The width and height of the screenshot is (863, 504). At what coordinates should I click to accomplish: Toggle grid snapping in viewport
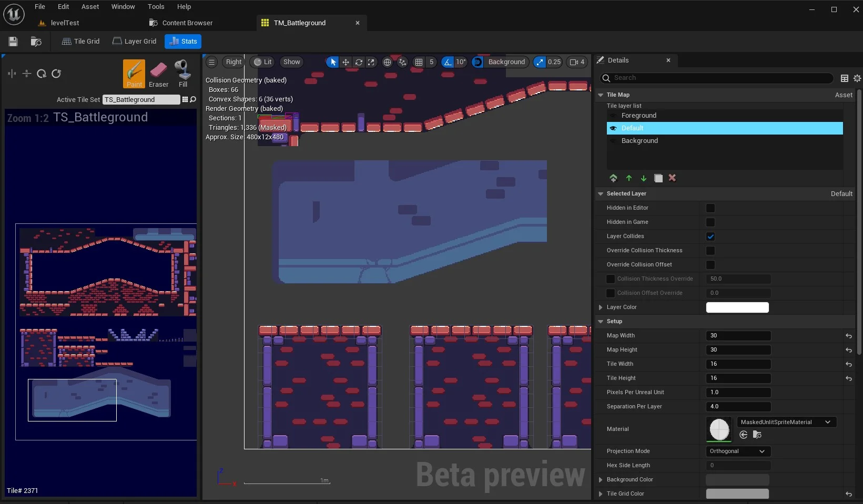(x=419, y=62)
